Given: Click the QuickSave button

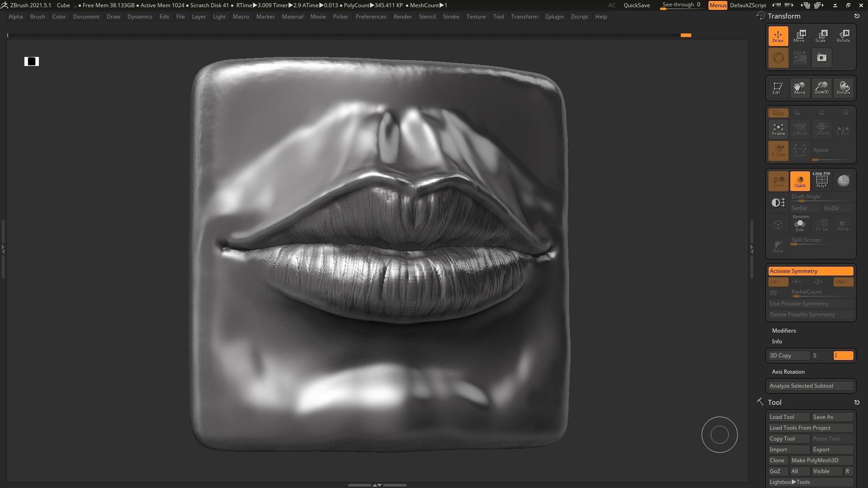Looking at the screenshot, I should [637, 5].
